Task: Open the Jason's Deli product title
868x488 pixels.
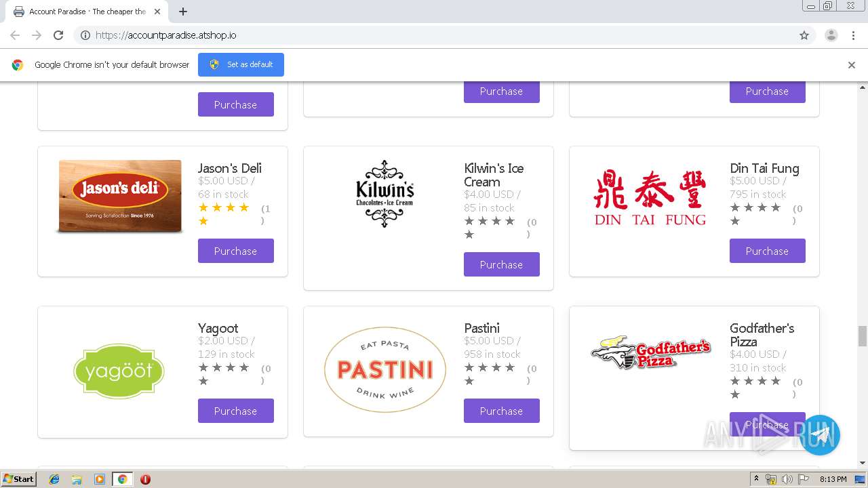Action: 230,168
